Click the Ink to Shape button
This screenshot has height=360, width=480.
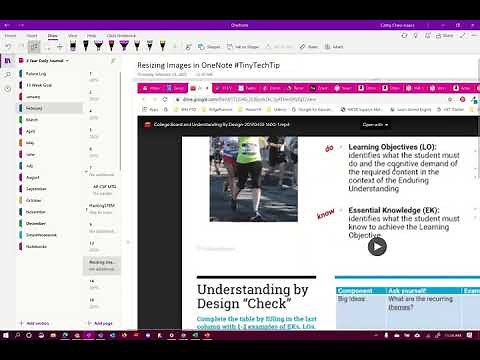[243, 47]
